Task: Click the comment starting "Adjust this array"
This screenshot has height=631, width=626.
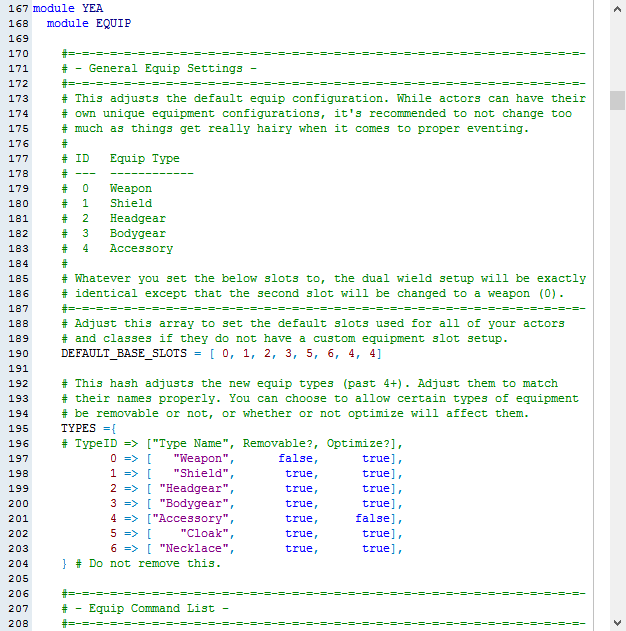Action: (313, 324)
